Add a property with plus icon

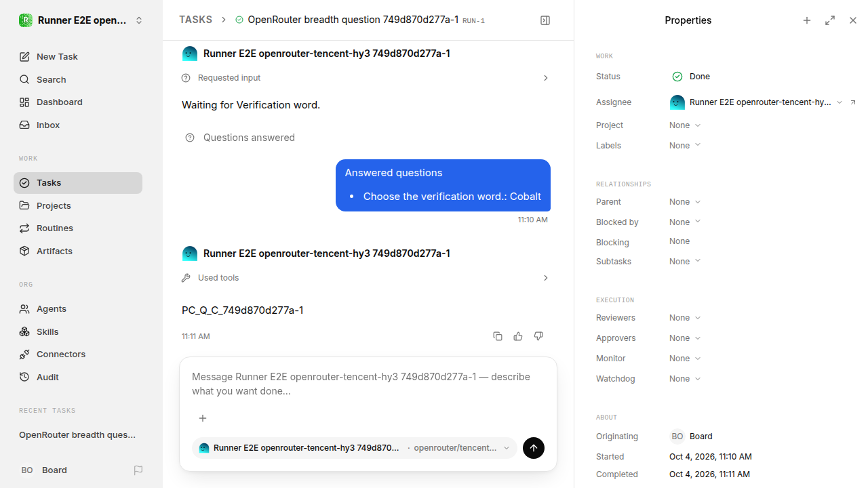[x=807, y=20]
